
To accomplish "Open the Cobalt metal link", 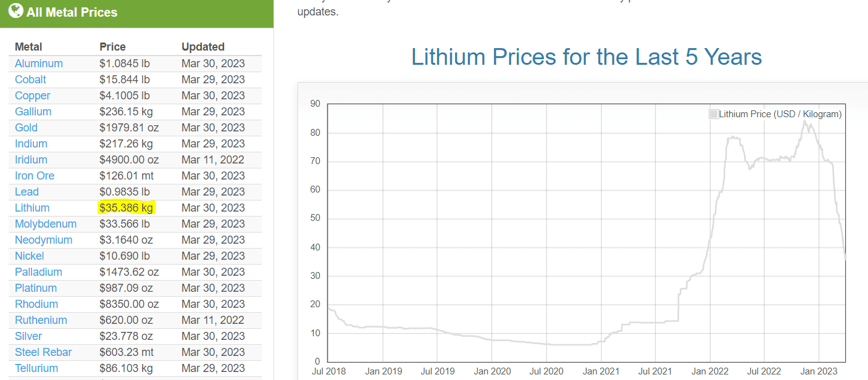I will click(30, 80).
